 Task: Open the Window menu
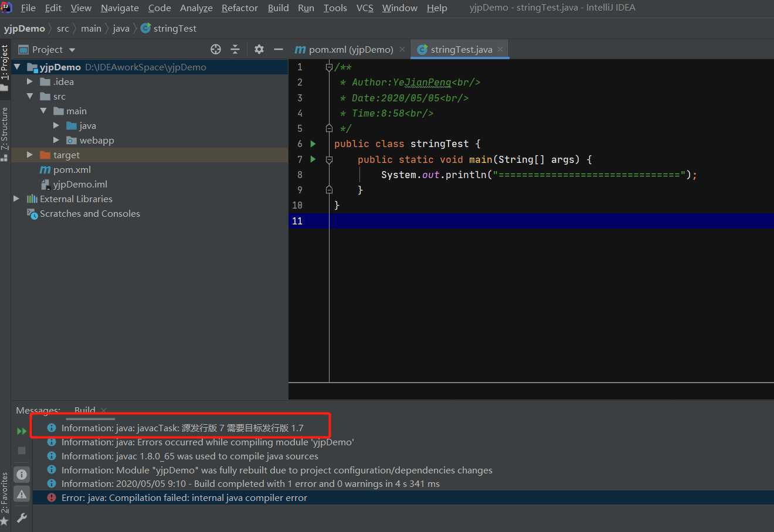[x=400, y=8]
